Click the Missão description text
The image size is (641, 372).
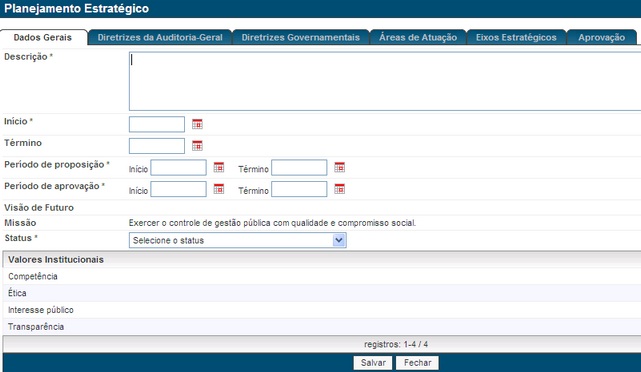coord(272,223)
